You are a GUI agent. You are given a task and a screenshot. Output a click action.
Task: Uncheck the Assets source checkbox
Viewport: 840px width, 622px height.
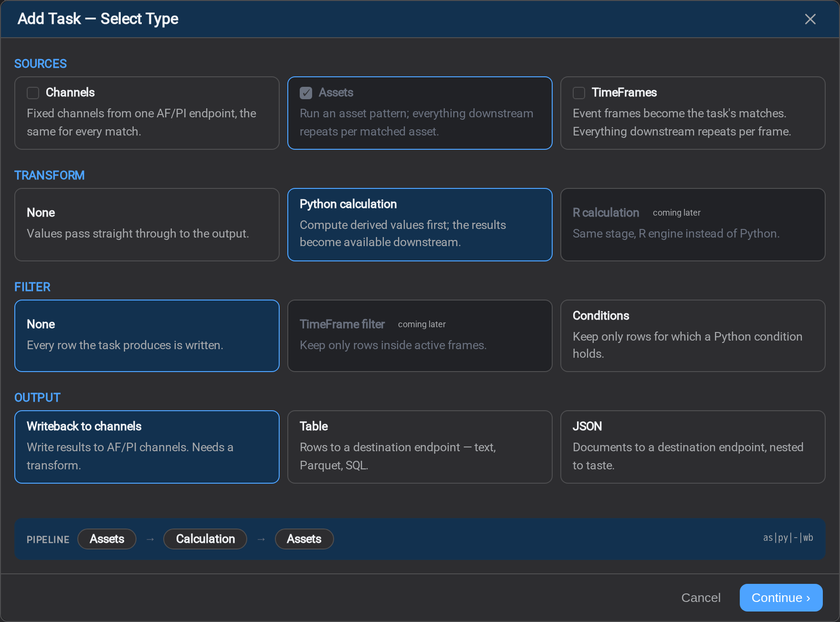[306, 93]
